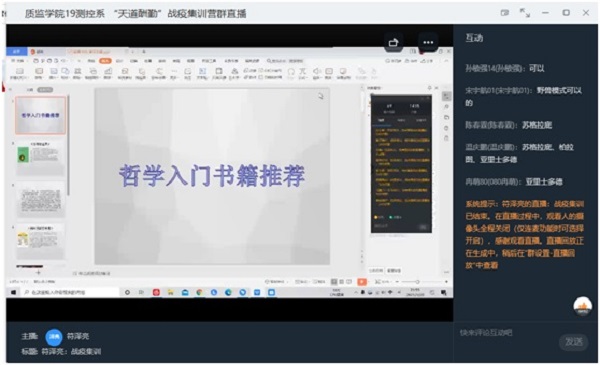The width and height of the screenshot is (600, 365).
Task: Click the plus icon below the slide thumbnails
Action: pos(38,273)
